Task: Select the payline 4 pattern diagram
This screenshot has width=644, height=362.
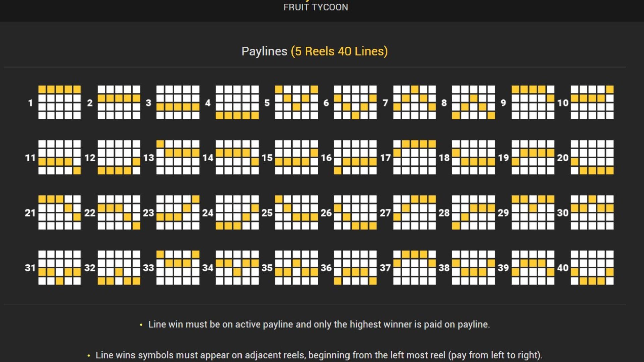Action: (x=237, y=102)
